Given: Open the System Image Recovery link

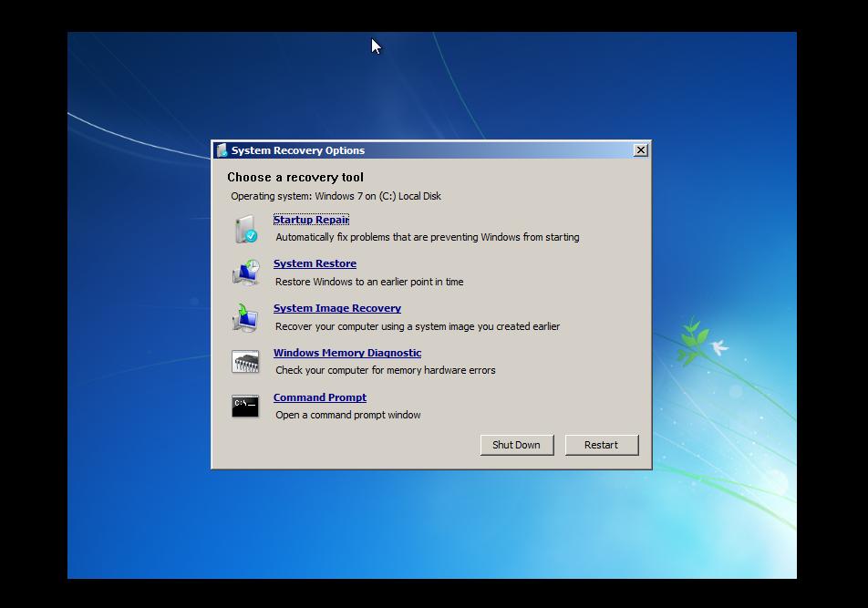Looking at the screenshot, I should (x=336, y=308).
